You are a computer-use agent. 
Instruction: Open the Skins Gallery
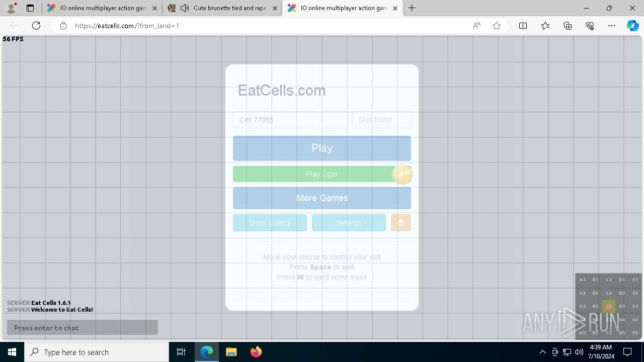[270, 223]
